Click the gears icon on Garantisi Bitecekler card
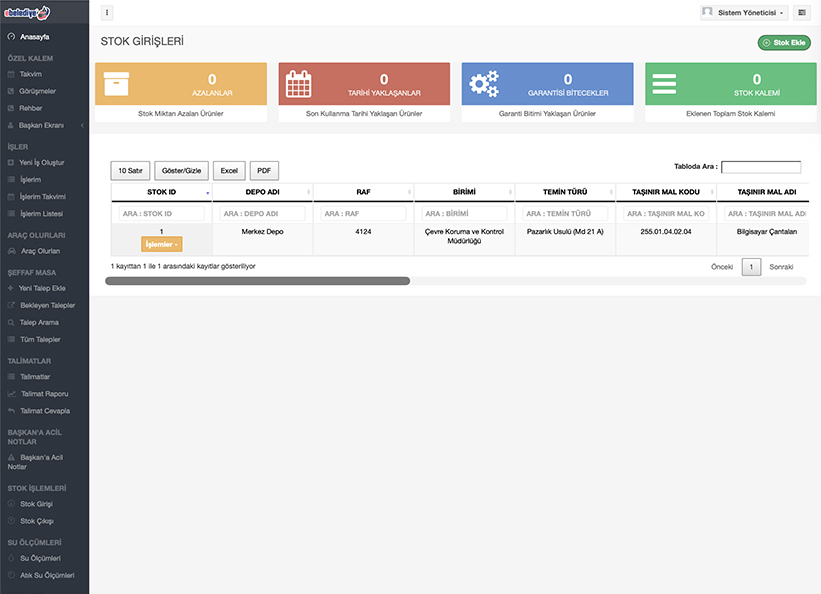This screenshot has width=821, height=594. pyautogui.click(x=484, y=83)
